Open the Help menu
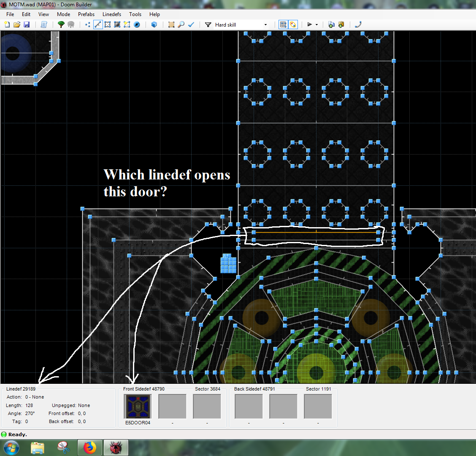This screenshot has height=456, width=476. click(x=154, y=14)
